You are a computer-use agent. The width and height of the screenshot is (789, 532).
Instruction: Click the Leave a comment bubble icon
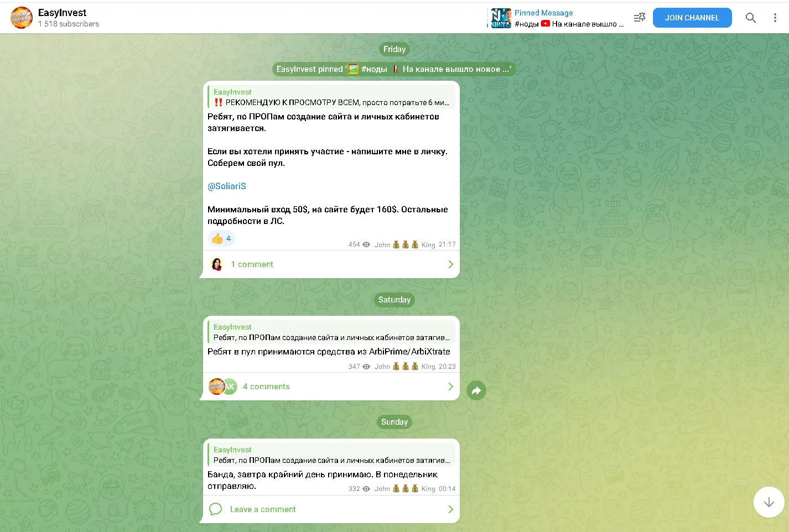[216, 509]
